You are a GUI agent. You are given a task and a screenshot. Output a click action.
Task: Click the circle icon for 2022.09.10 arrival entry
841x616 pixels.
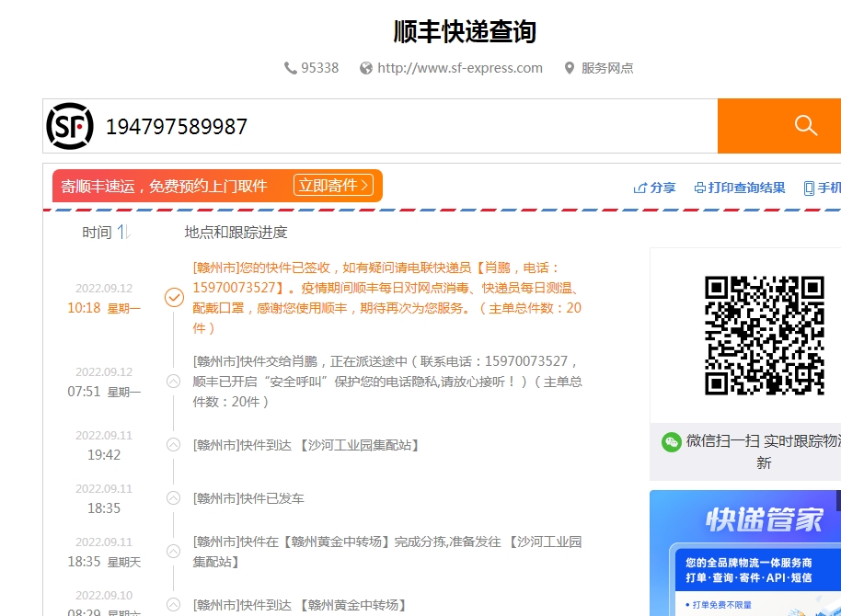173,605
